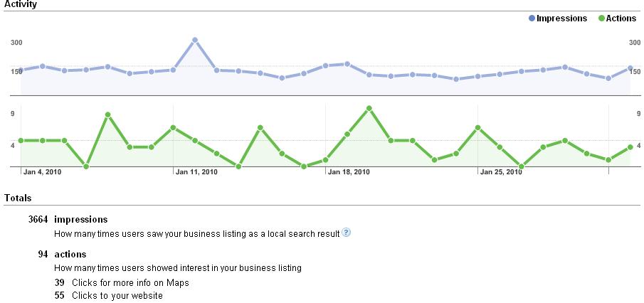The width and height of the screenshot is (644, 303).
Task: Click the last blue impressions data point
Action: click(x=630, y=68)
